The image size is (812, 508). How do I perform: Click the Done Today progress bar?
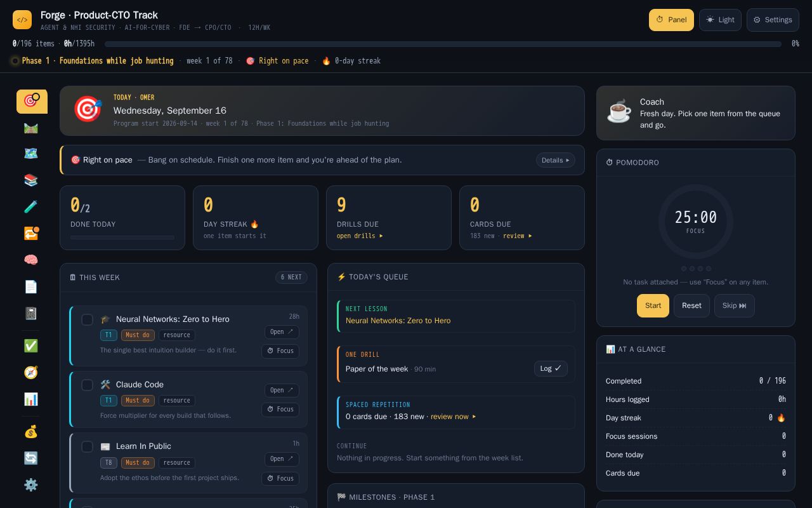click(122, 237)
